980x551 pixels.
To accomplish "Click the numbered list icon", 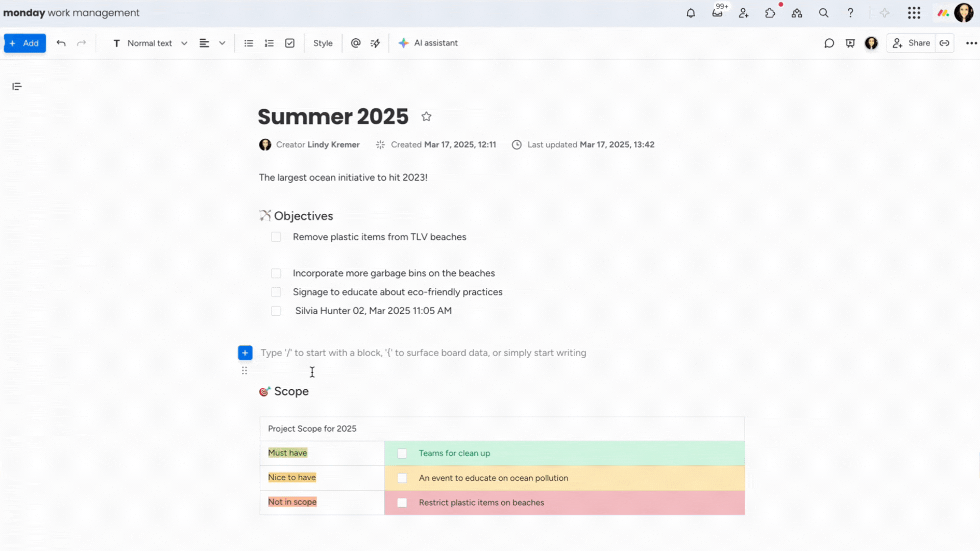I will click(269, 43).
